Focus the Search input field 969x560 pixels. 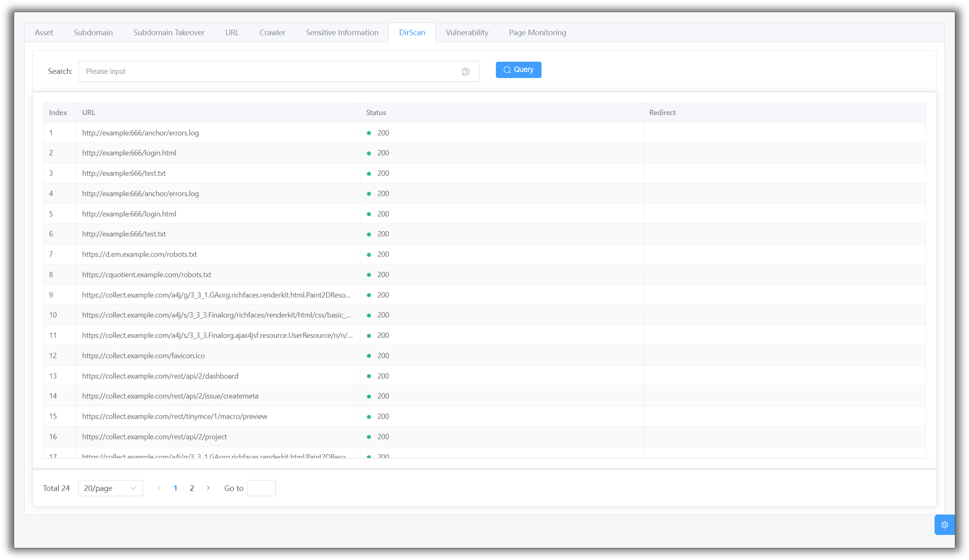269,71
